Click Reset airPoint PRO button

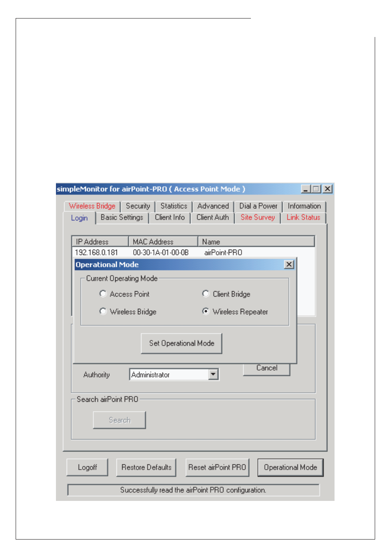pos(217,468)
